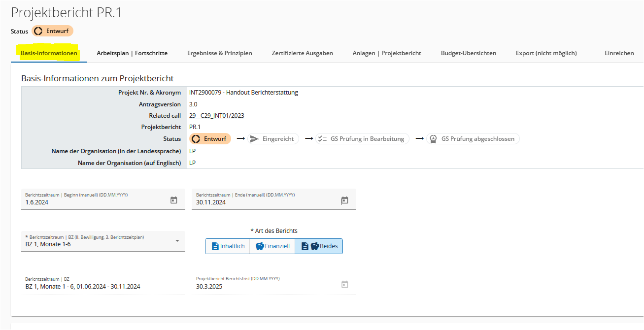
Task: Click the Einreichen tab to submit
Action: 619,53
